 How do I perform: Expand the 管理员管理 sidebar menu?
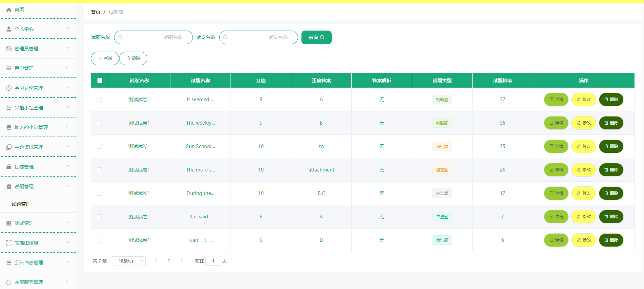click(x=38, y=49)
